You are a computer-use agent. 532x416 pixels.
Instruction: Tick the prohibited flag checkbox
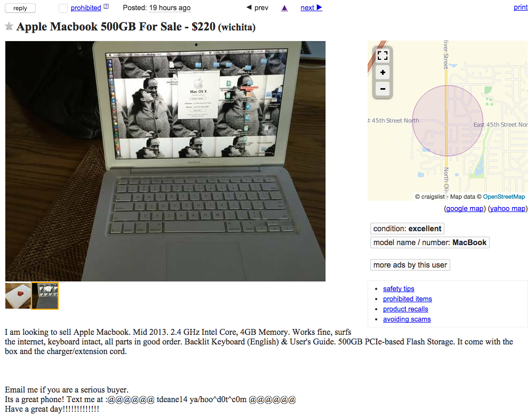(63, 8)
